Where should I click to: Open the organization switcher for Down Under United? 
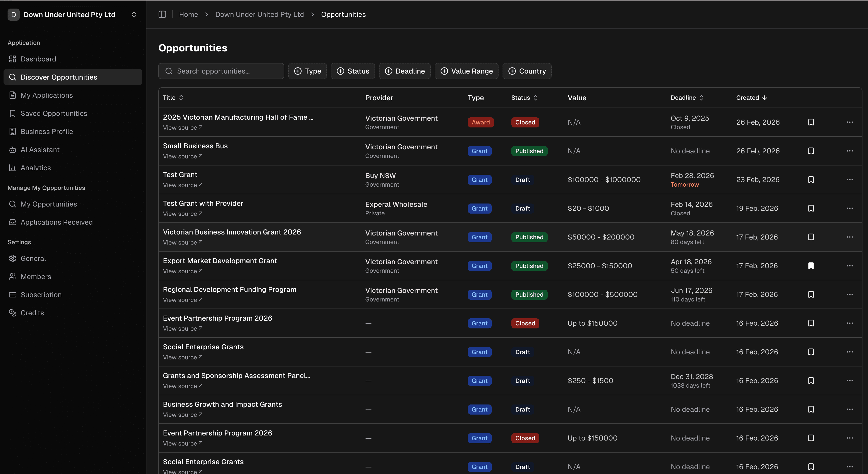(x=134, y=14)
